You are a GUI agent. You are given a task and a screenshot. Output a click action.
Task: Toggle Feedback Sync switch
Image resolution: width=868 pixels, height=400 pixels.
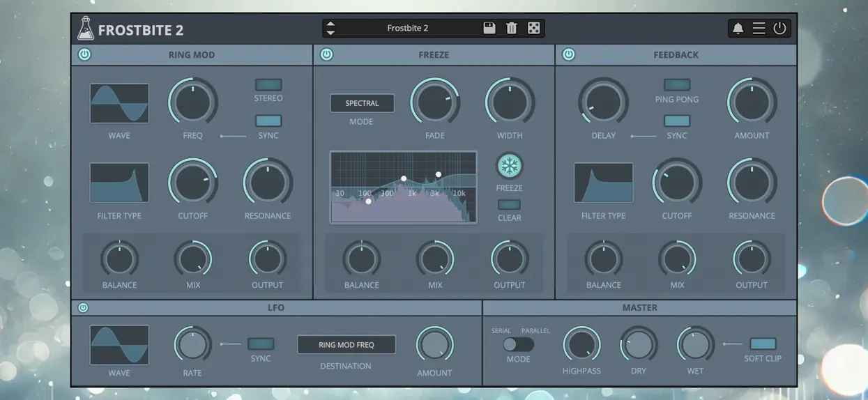pos(677,121)
